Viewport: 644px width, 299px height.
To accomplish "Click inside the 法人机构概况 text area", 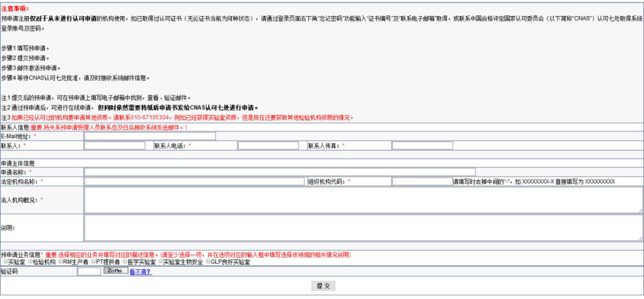I will pos(363,200).
